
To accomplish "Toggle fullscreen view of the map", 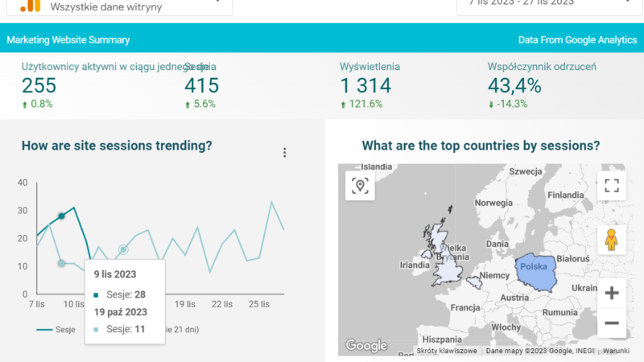I will coord(611,186).
